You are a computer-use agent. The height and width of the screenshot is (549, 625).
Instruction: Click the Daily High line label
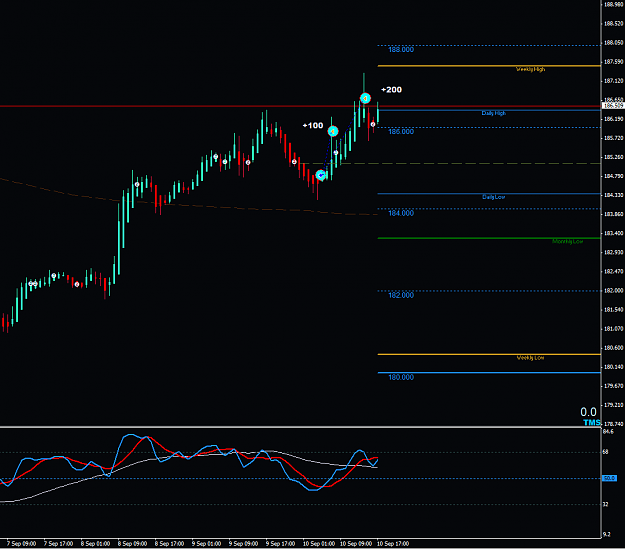pos(493,113)
